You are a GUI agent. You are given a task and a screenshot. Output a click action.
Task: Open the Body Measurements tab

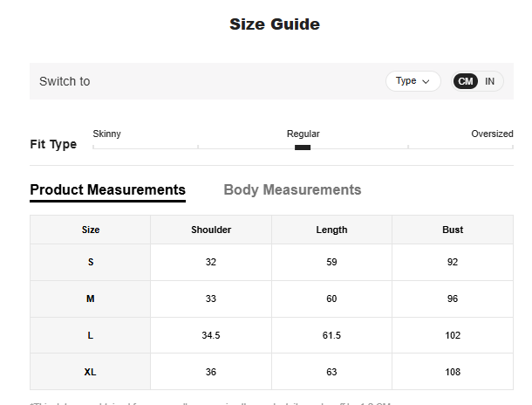(292, 189)
